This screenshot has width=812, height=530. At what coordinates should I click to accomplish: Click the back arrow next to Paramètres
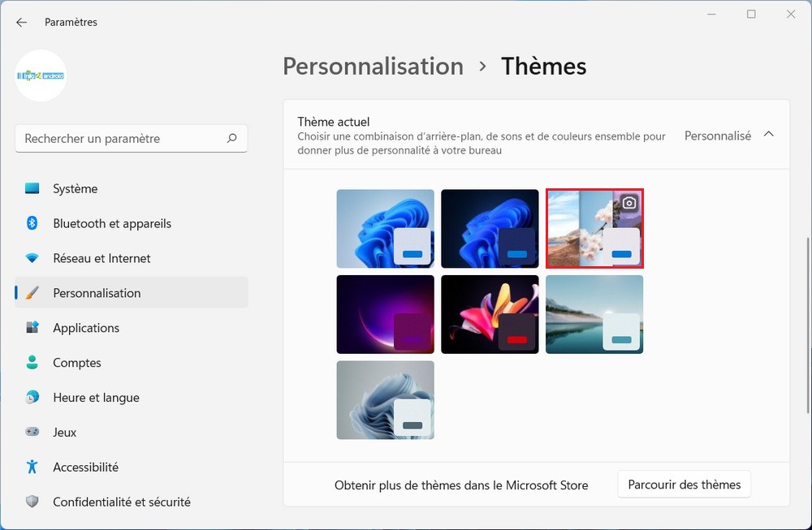click(21, 22)
